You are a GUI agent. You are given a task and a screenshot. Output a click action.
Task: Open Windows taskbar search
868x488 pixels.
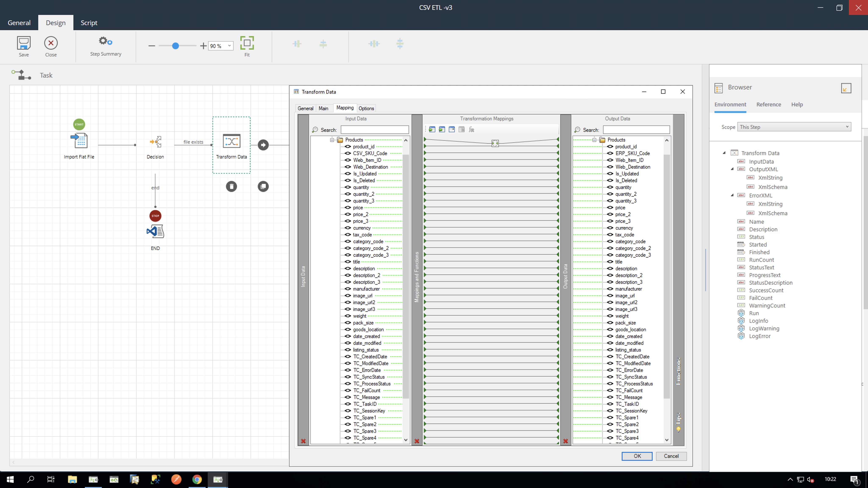(x=31, y=479)
